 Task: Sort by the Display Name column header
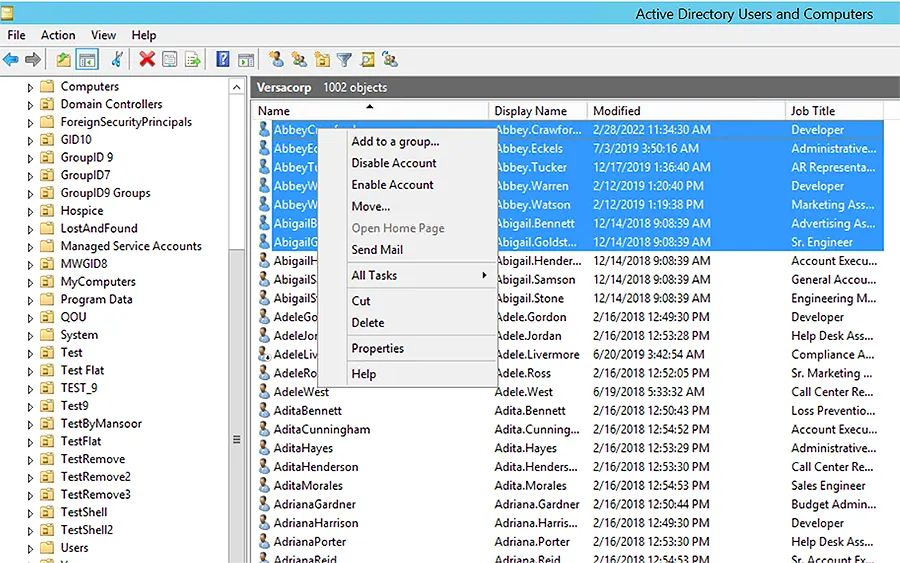[x=538, y=111]
